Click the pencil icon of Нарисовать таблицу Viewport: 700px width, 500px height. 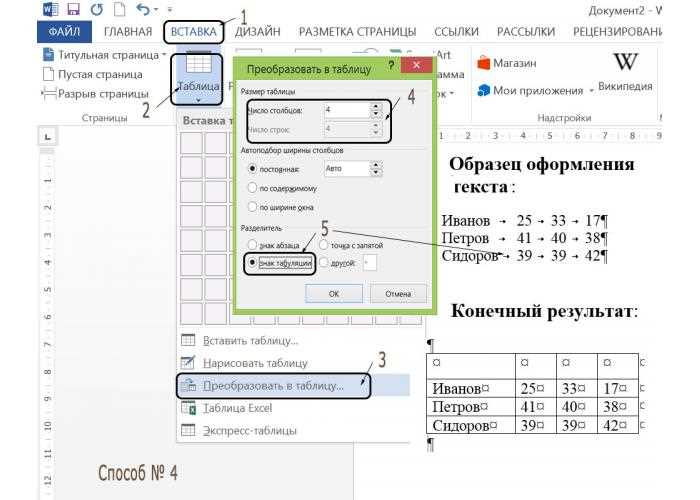click(x=188, y=362)
